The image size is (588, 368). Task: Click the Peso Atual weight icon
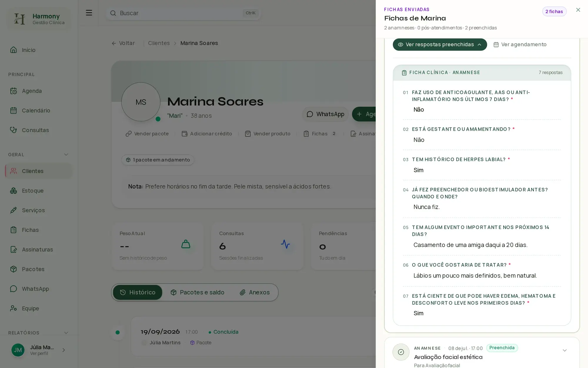pos(186,244)
